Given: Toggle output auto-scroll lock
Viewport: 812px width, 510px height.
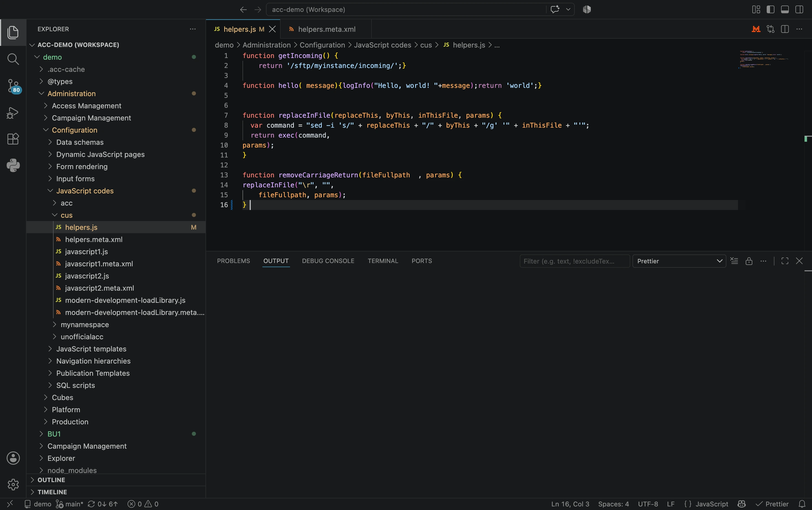Looking at the screenshot, I should coord(748,261).
